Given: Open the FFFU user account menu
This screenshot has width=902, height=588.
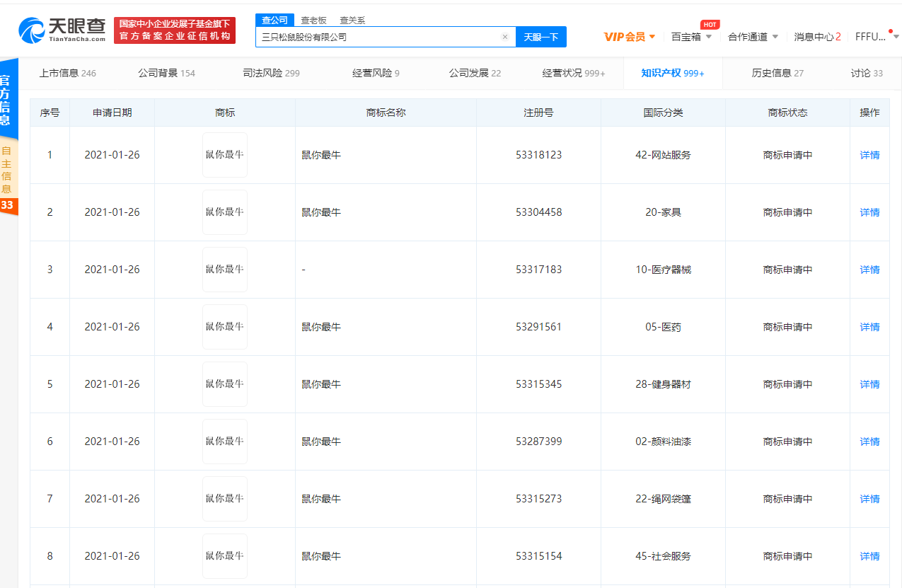Looking at the screenshot, I should [x=874, y=37].
